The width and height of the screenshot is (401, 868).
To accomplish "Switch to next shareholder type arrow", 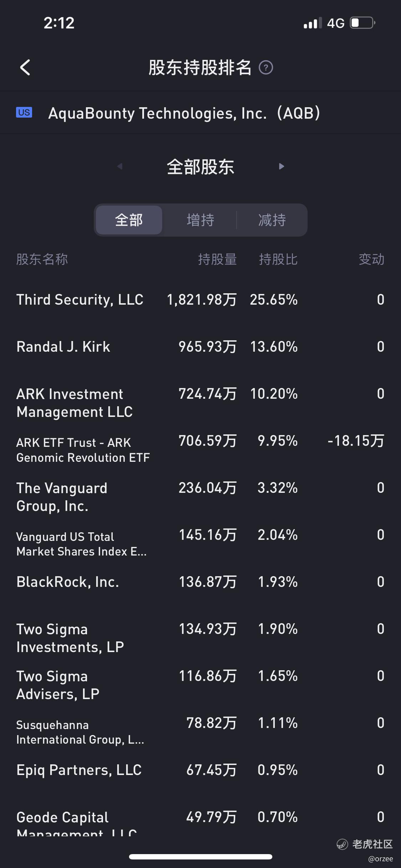I will [x=282, y=166].
